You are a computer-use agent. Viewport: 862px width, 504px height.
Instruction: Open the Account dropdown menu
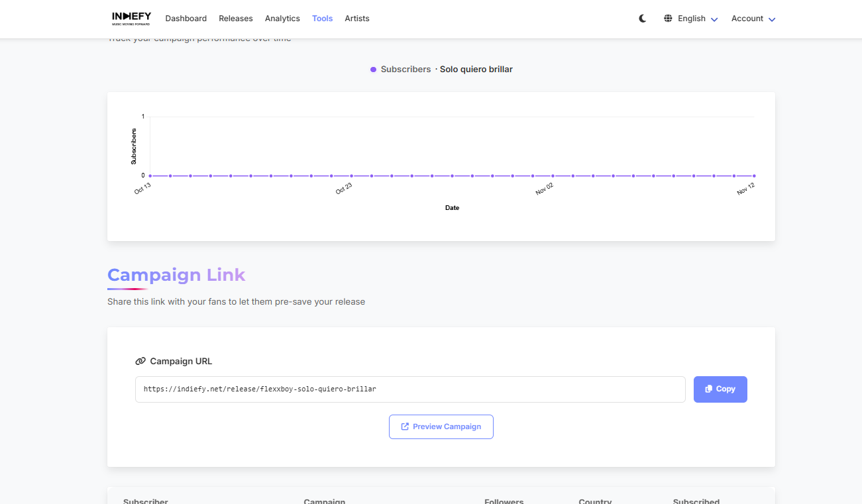[753, 19]
